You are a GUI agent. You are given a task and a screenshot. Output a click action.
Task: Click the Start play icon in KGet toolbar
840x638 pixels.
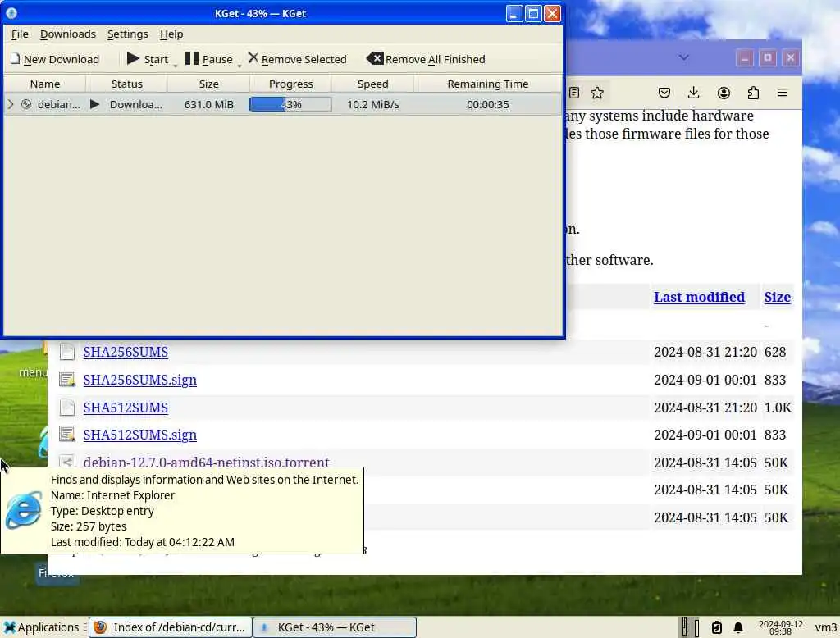(x=133, y=59)
